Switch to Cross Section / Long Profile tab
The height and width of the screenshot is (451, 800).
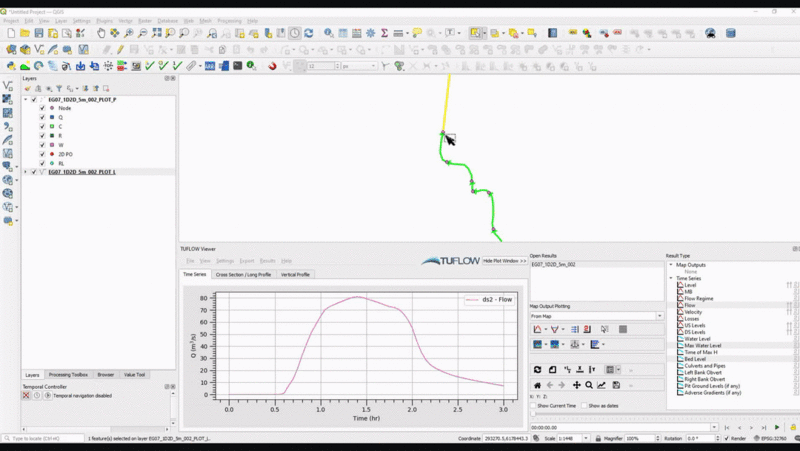tap(243, 274)
